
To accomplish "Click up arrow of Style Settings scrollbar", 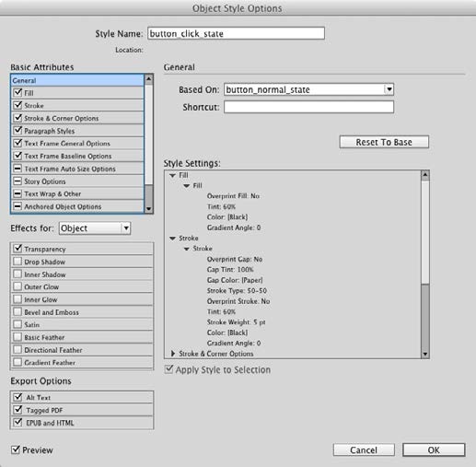I will click(x=425, y=175).
